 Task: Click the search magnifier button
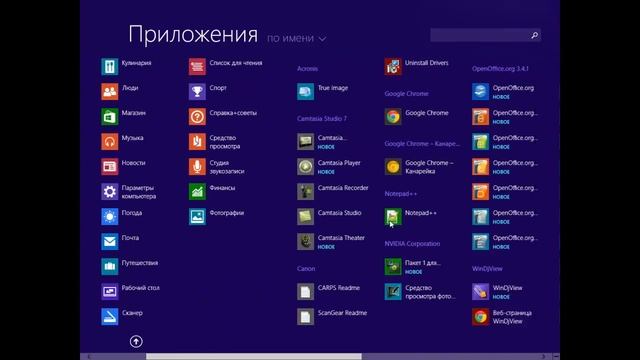point(534,35)
